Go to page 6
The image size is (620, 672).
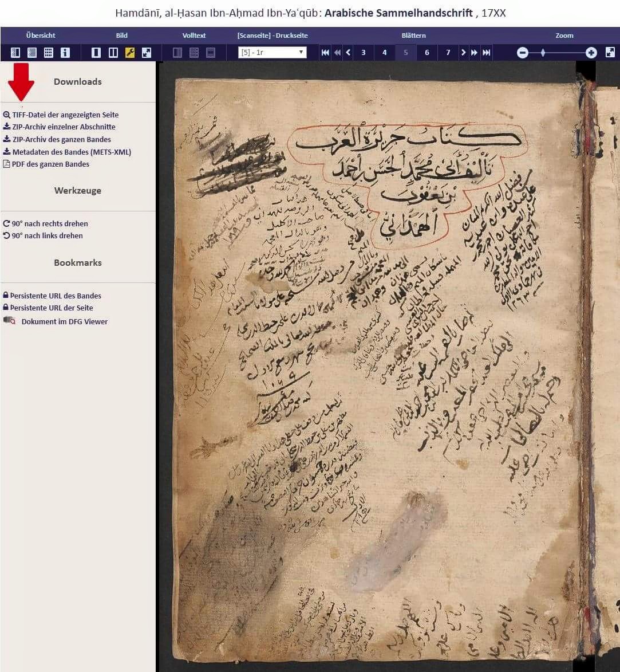pos(427,52)
